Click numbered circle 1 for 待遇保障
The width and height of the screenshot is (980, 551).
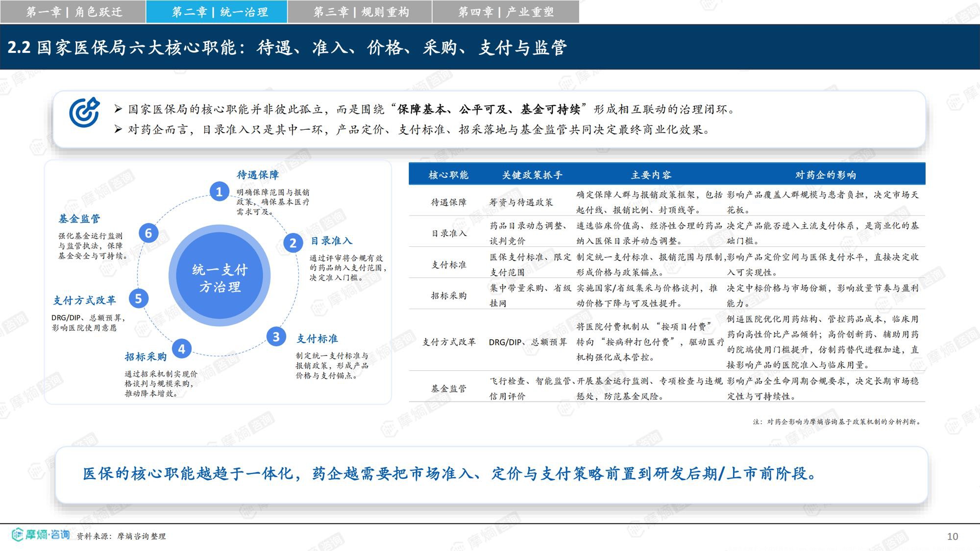point(219,192)
